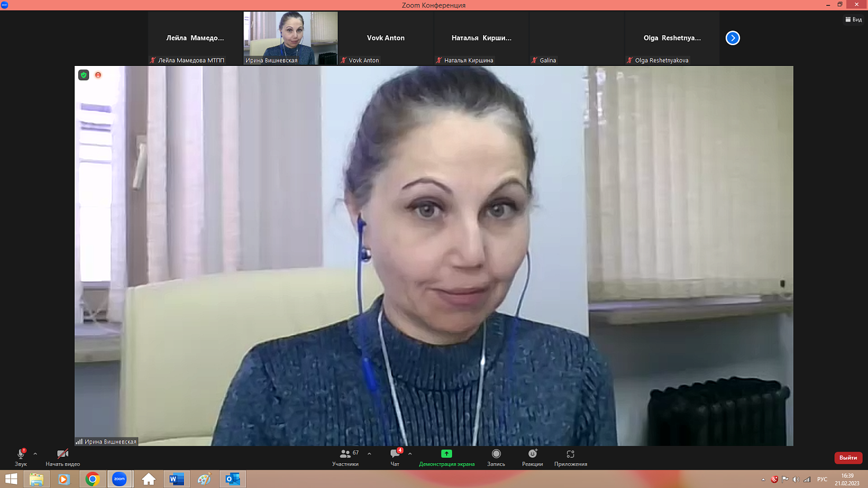Open the Вид view menu
Image resolution: width=868 pixels, height=488 pixels.
854,20
